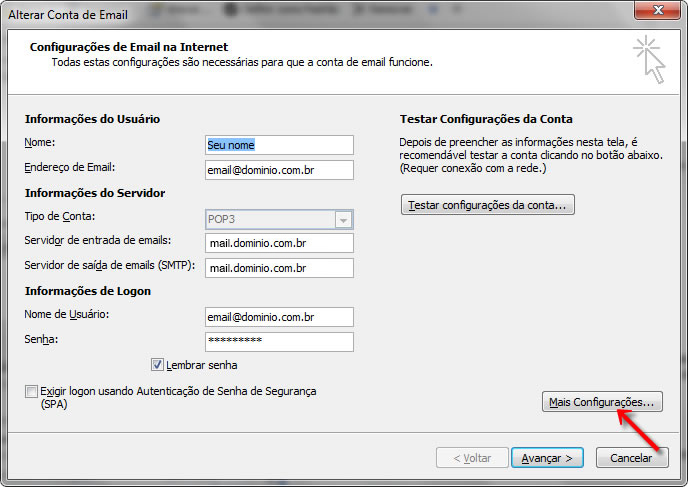Click the wizard cursor icon in the header
This screenshot has width=688, height=487.
point(648,59)
